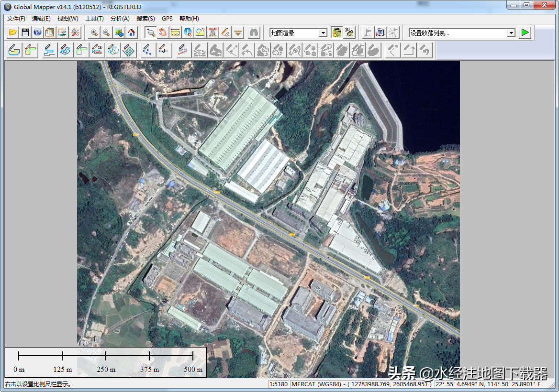Select the Feature Info tool

click(x=188, y=33)
